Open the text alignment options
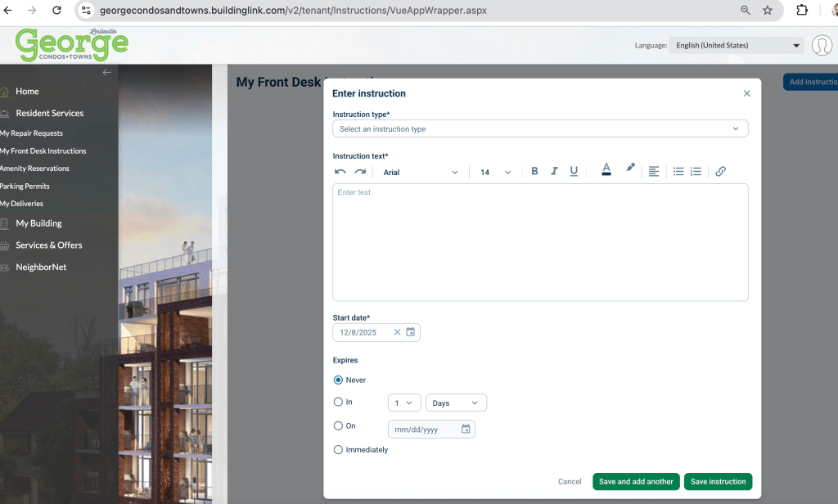Screen dimensions: 838x504 point(654,172)
